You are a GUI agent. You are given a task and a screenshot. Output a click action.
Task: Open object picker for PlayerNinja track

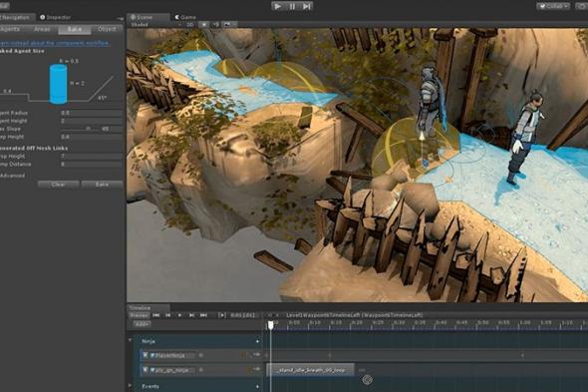point(201,355)
